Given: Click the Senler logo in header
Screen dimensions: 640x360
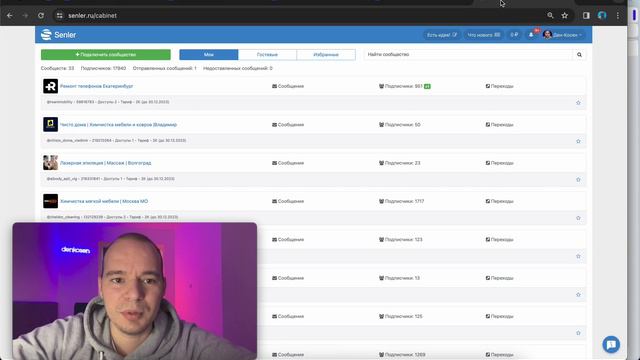Looking at the screenshot, I should (x=58, y=35).
